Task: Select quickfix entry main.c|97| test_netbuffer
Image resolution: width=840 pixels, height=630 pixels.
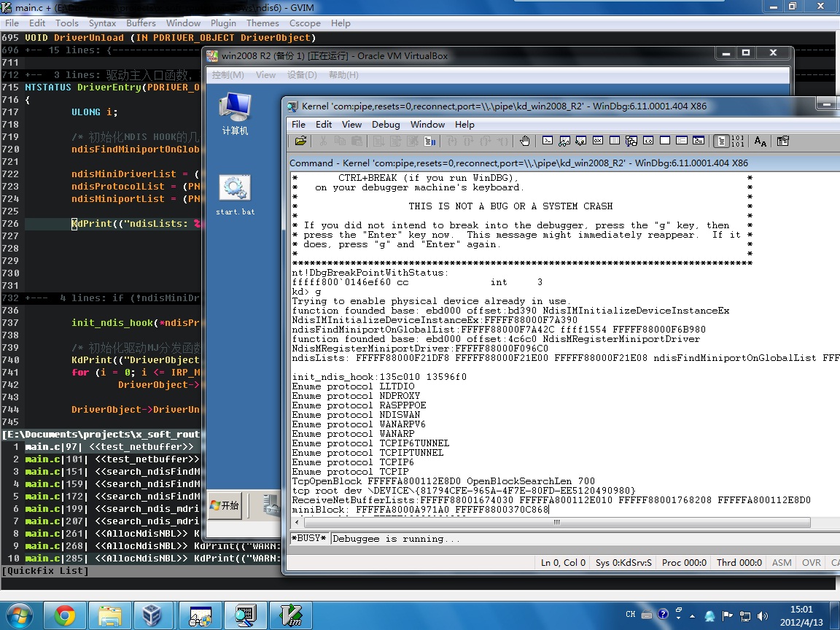Action: (x=101, y=447)
